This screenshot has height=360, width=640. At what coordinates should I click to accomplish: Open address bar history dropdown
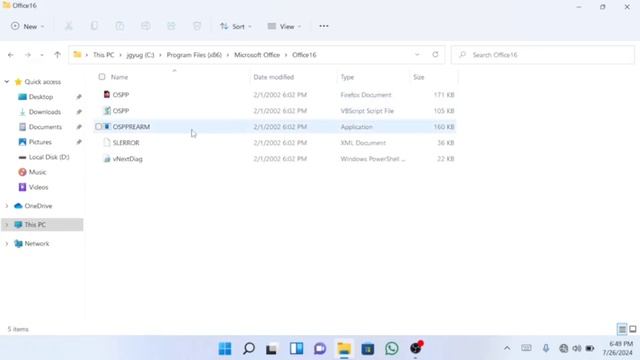pyautogui.click(x=417, y=54)
